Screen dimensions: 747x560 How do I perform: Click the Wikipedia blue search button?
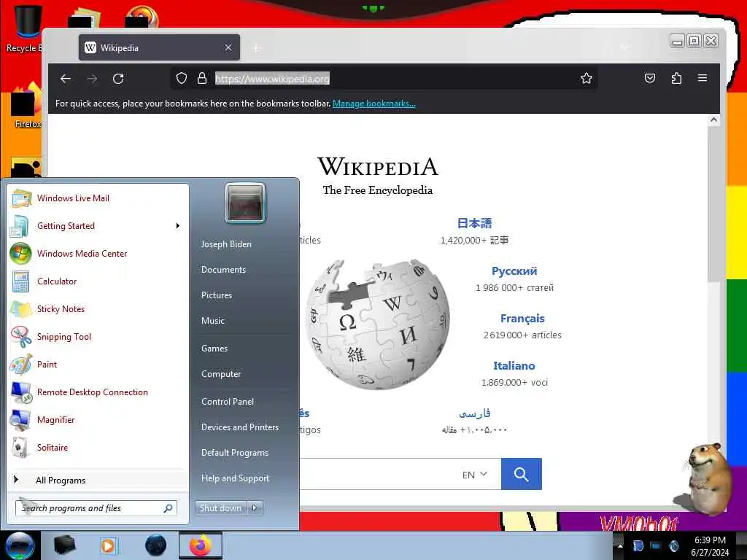(521, 474)
